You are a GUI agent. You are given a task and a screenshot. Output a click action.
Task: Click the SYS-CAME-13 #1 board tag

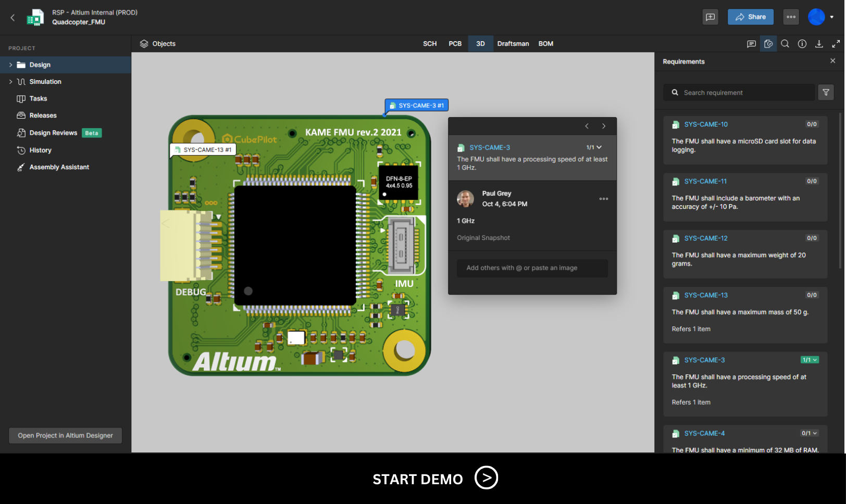click(x=203, y=150)
